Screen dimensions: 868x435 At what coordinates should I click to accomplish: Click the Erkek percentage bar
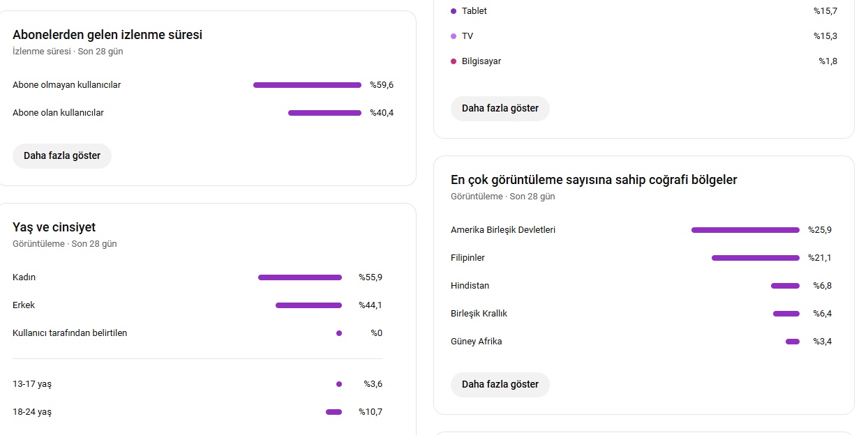[308, 305]
